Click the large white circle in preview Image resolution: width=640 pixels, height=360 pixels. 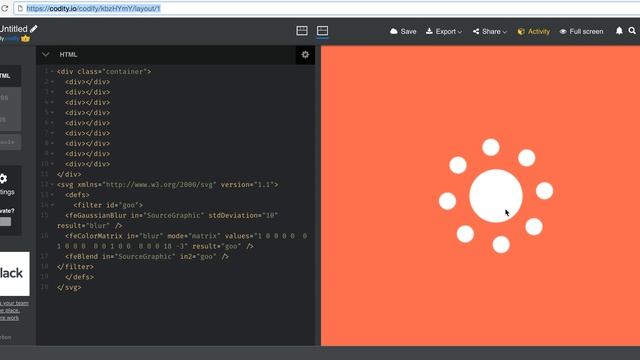click(496, 196)
